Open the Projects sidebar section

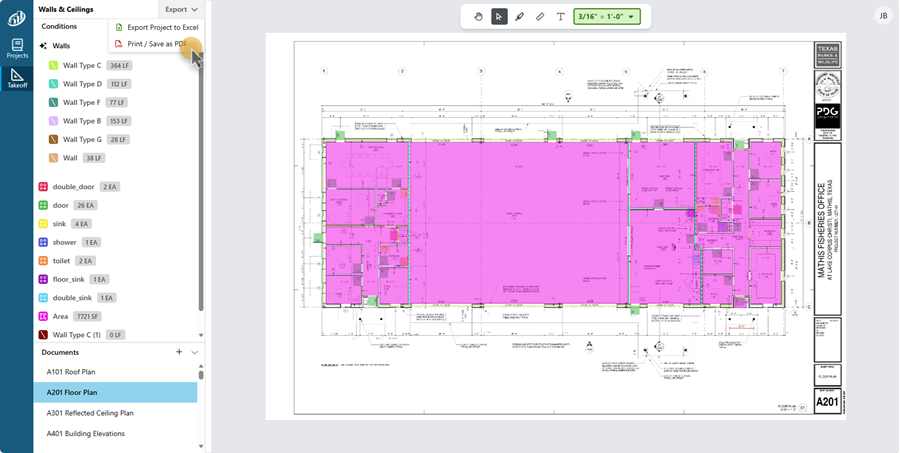17,48
